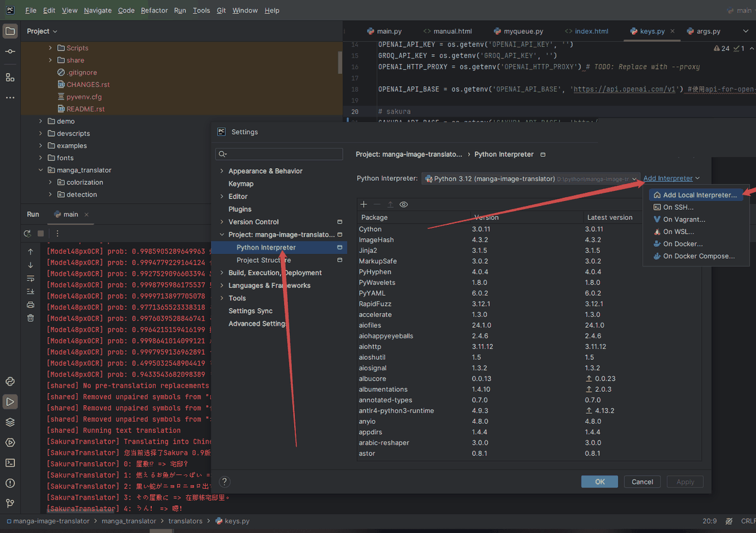
Task: Click the Settings search field
Action: tap(279, 154)
